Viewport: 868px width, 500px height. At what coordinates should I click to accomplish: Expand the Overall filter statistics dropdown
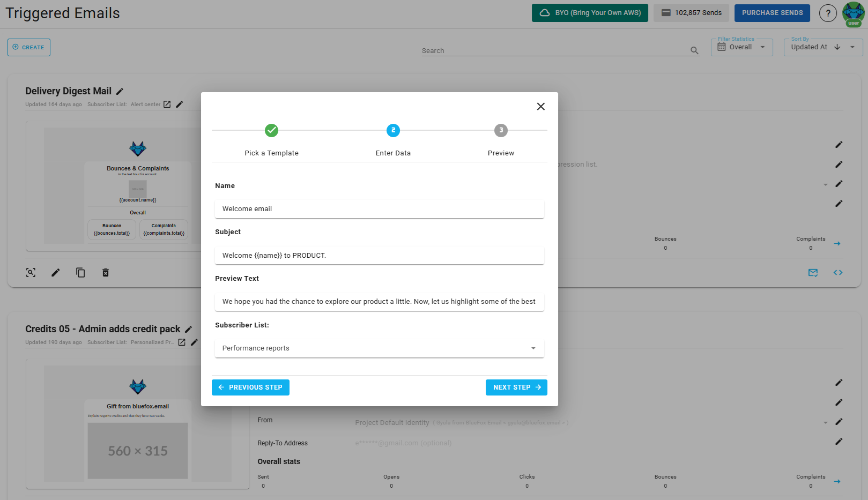pos(762,47)
